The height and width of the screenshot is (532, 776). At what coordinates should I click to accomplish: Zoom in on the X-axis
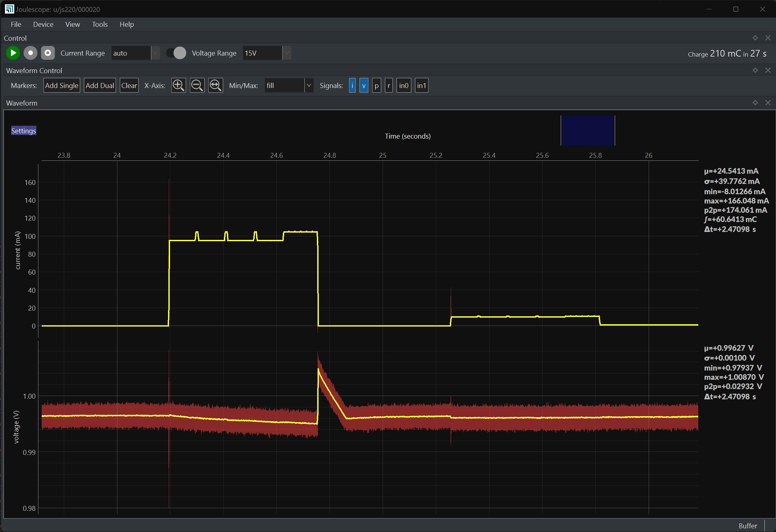click(x=178, y=85)
